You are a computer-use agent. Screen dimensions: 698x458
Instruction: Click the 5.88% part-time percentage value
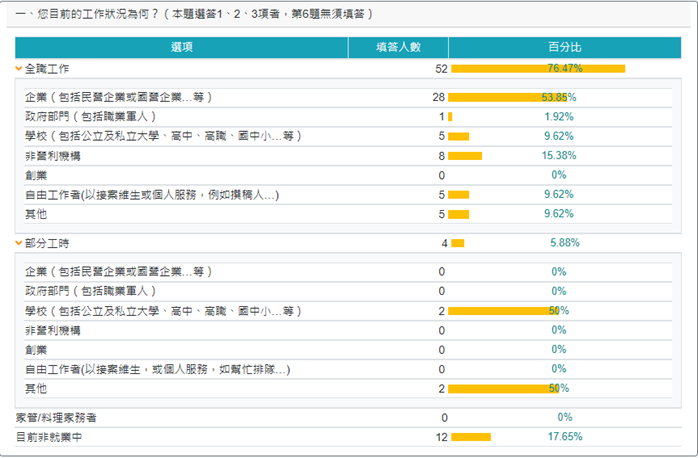[x=564, y=243]
